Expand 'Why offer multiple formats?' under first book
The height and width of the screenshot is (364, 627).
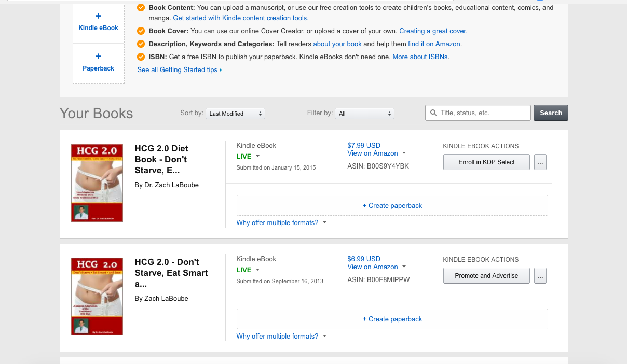click(x=281, y=222)
